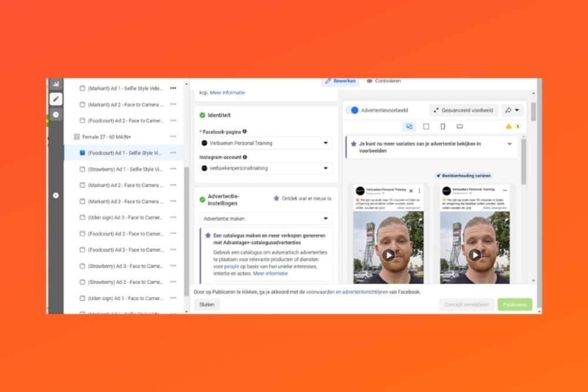Viewport: 588px width, 392px height.
Task: Select (Uden sign) Ad 3 - Face to Camer... row
Action: click(123, 217)
